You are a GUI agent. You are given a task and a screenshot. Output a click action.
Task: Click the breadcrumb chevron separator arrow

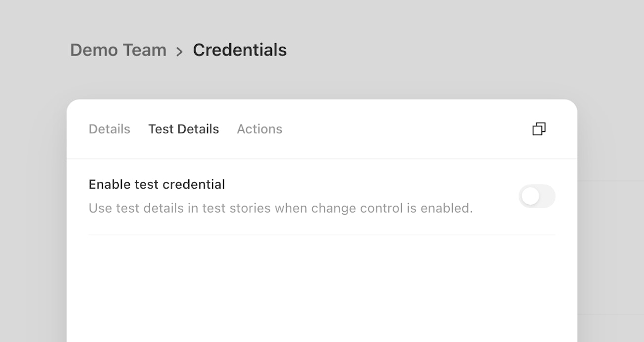[179, 51]
